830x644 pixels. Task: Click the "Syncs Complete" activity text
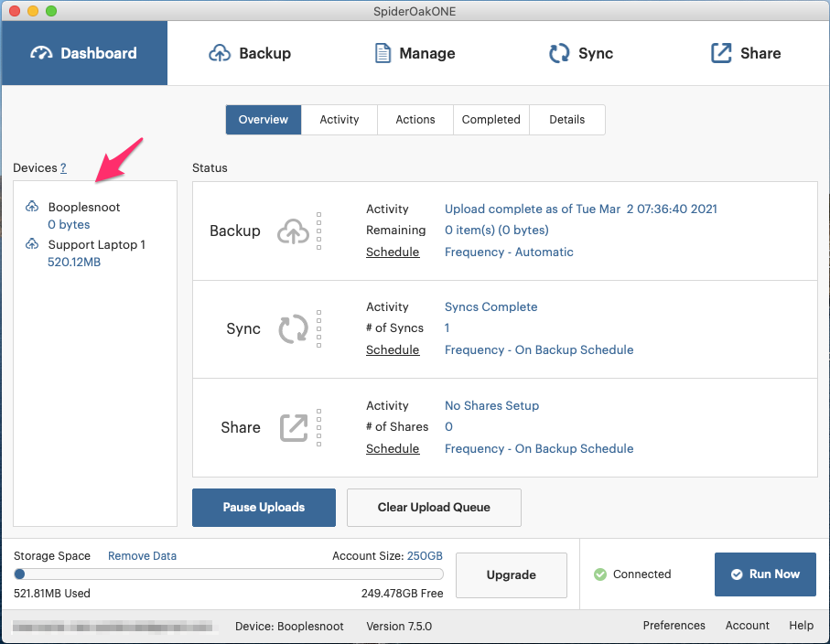click(x=490, y=307)
